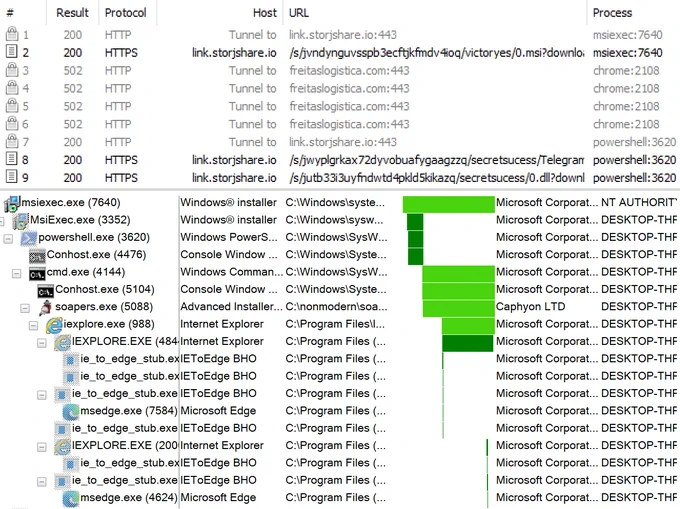Screen dimensions: 680x509
Task: Select the C:\nonmodern\soa... path cell
Action: click(336, 307)
